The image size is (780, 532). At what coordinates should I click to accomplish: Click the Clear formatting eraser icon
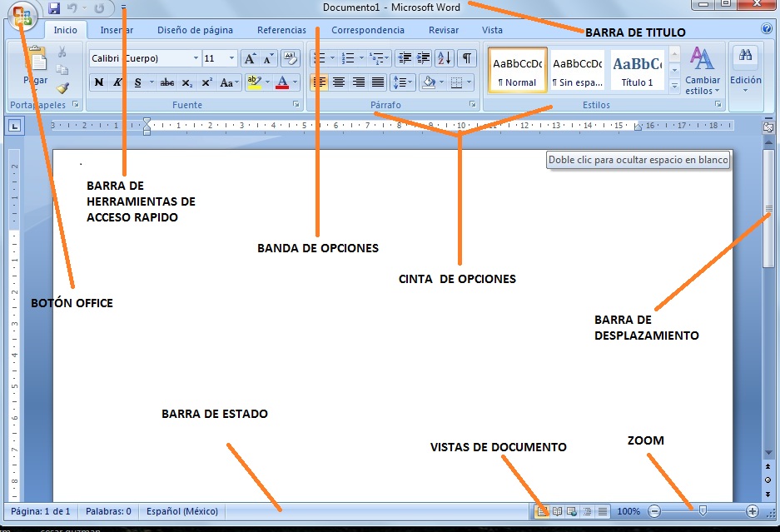tap(290, 58)
